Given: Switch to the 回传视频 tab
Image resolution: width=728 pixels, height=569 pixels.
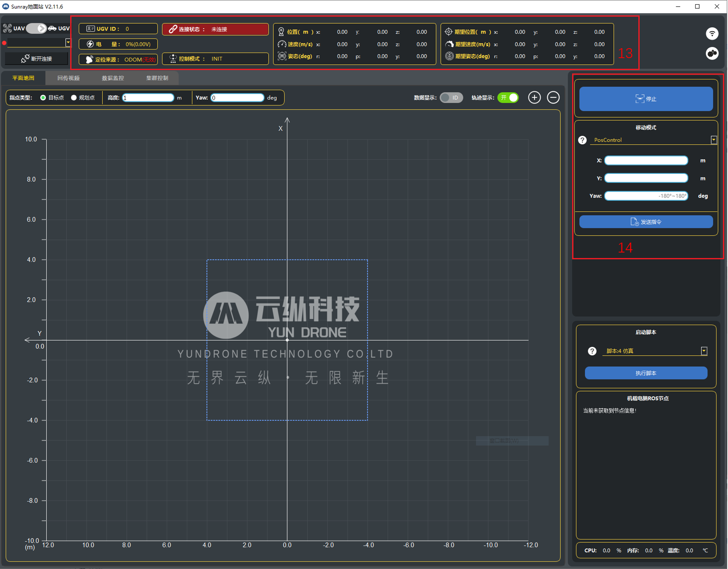Looking at the screenshot, I should tap(68, 78).
